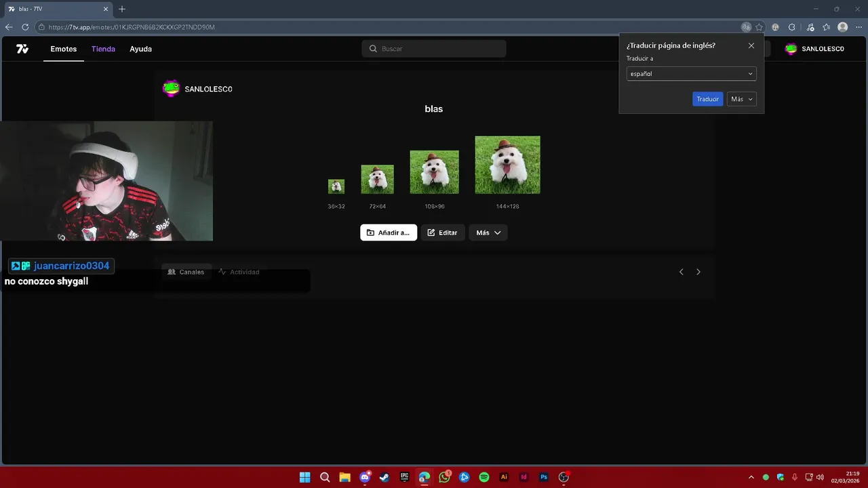The width and height of the screenshot is (868, 488).
Task: Open Adobe Illustrator from the taskbar
Action: pos(504,477)
